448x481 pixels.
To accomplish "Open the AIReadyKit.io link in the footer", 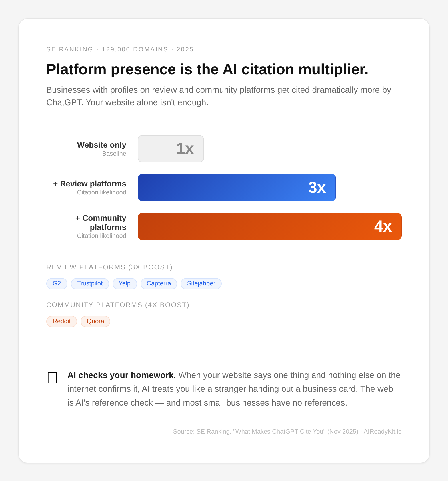I will pyautogui.click(x=382, y=431).
